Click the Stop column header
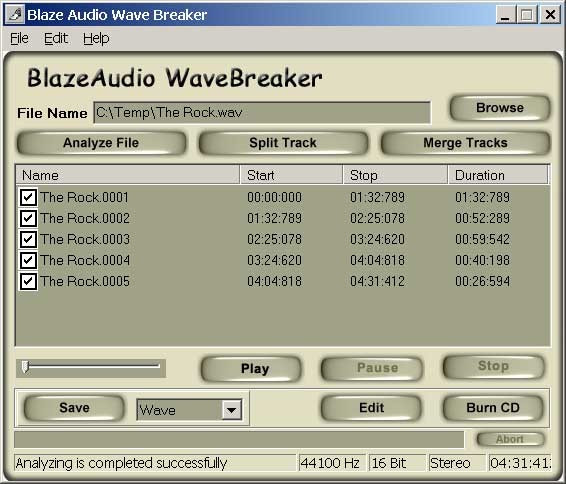This screenshot has height=484, width=566. 395,175
